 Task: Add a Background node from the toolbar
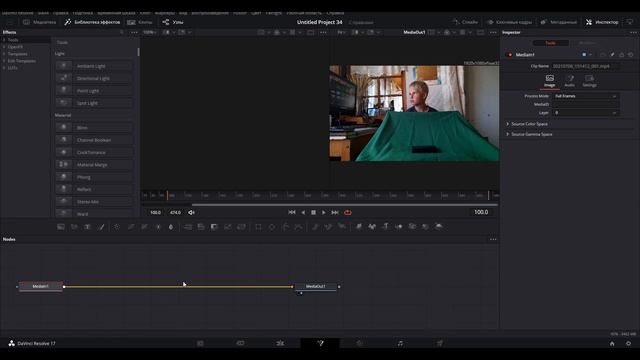[61, 227]
